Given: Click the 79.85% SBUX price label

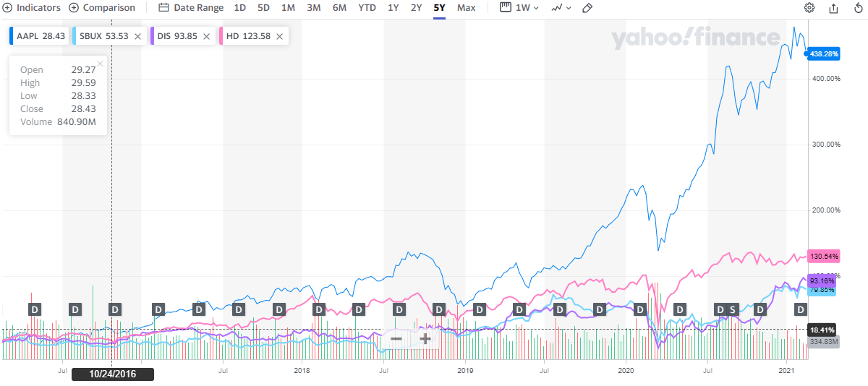Looking at the screenshot, I should [x=823, y=290].
